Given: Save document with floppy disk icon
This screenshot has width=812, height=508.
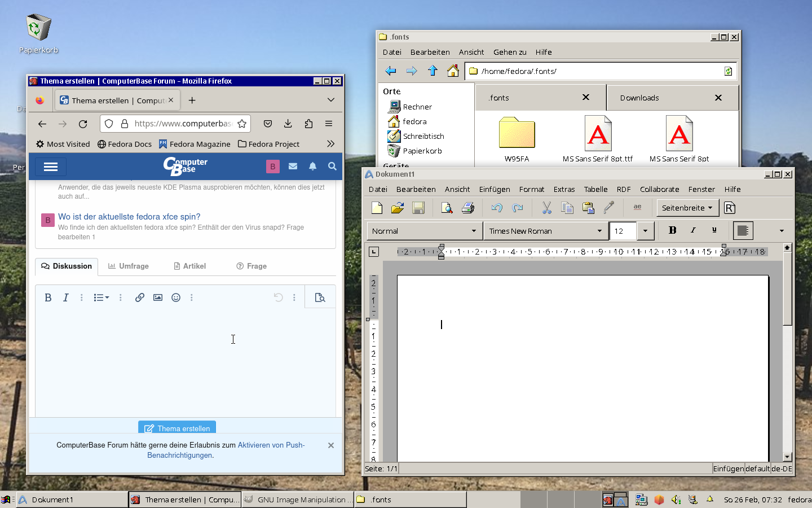Looking at the screenshot, I should point(418,208).
